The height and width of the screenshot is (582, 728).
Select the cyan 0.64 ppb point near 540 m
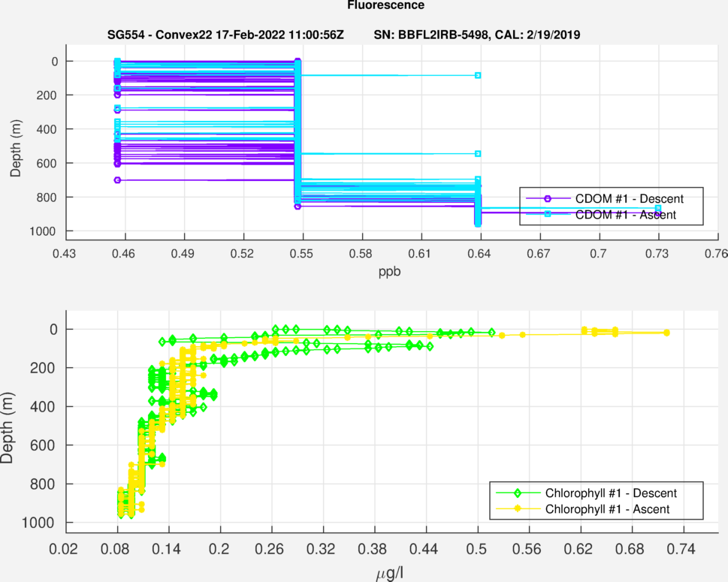tap(478, 154)
